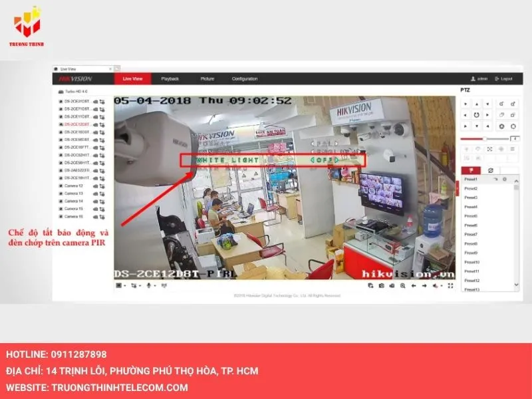Click the Logout link
Screen dimensions: 532x399
pyautogui.click(x=503, y=78)
